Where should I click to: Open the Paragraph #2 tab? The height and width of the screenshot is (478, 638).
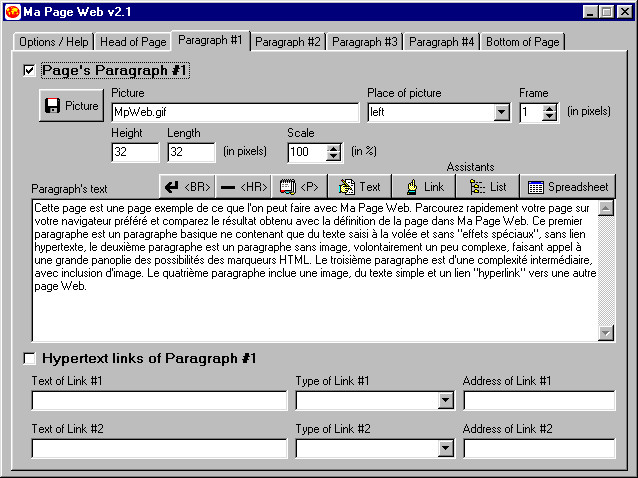tap(288, 42)
